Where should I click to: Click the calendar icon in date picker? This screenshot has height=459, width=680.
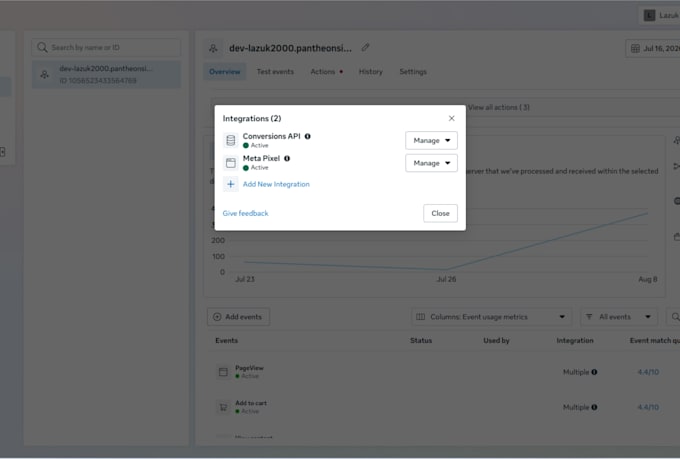[x=635, y=48]
